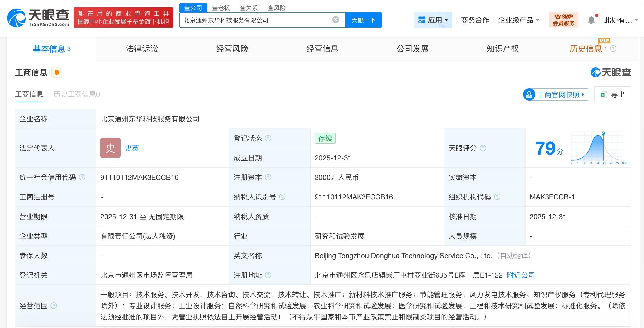Screen dimensions: 644x328
Task: Click the 天眼查 watermark logo on the right
Action: (611, 72)
